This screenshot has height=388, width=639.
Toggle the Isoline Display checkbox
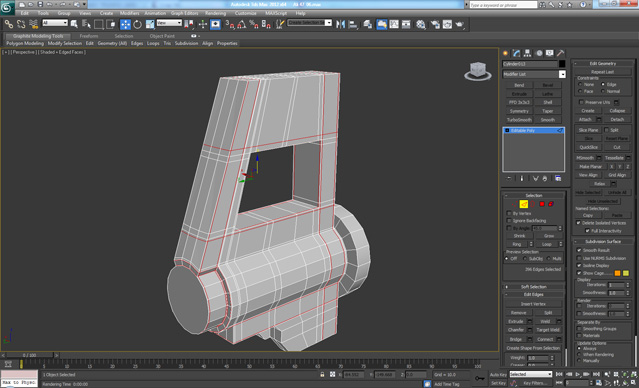click(x=579, y=265)
